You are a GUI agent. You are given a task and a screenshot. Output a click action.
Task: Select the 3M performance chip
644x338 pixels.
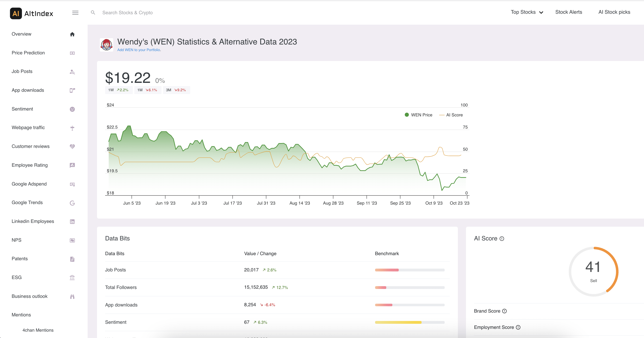176,90
